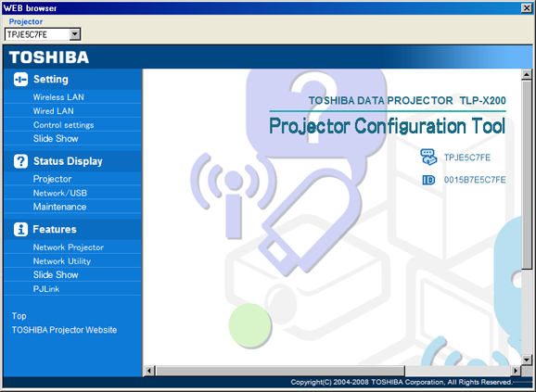
Task: Click the Features info icon
Action: (x=20, y=230)
